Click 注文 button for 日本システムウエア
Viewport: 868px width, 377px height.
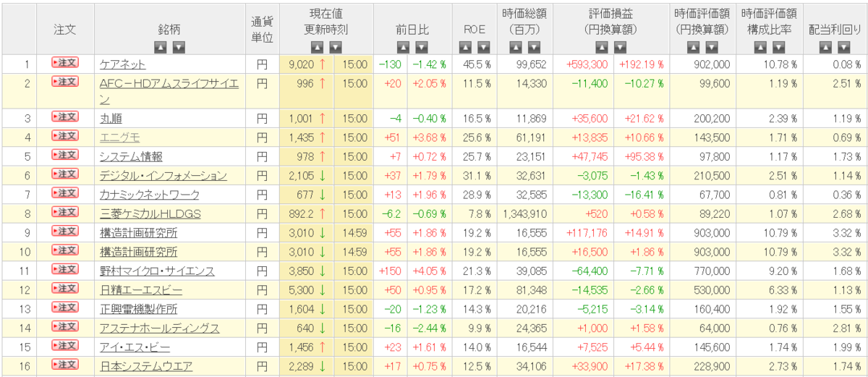coord(65,365)
